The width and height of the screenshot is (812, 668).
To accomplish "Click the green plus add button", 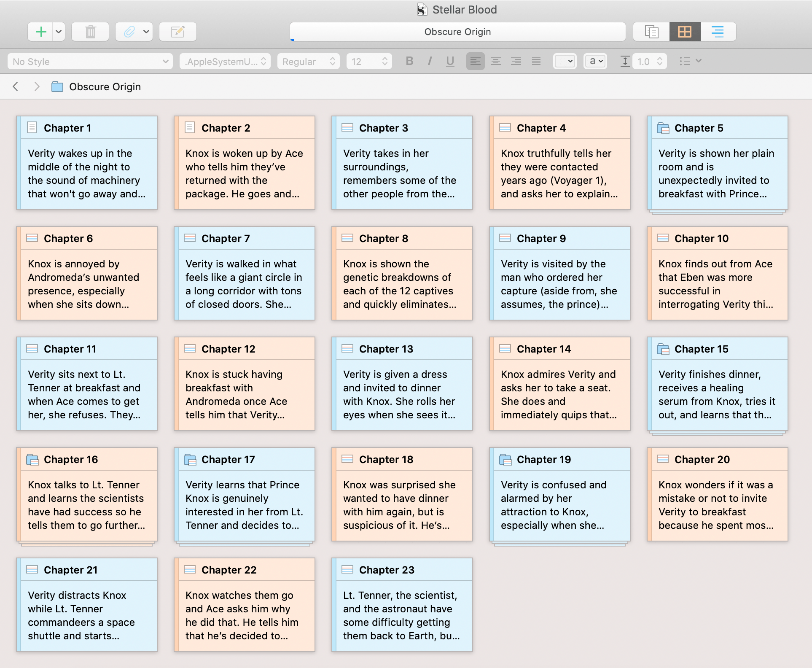I will [41, 32].
